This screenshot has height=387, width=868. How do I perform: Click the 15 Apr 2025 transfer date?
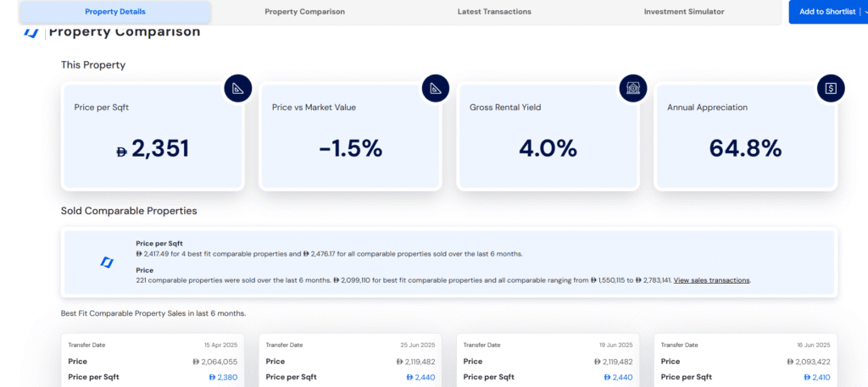(x=220, y=345)
